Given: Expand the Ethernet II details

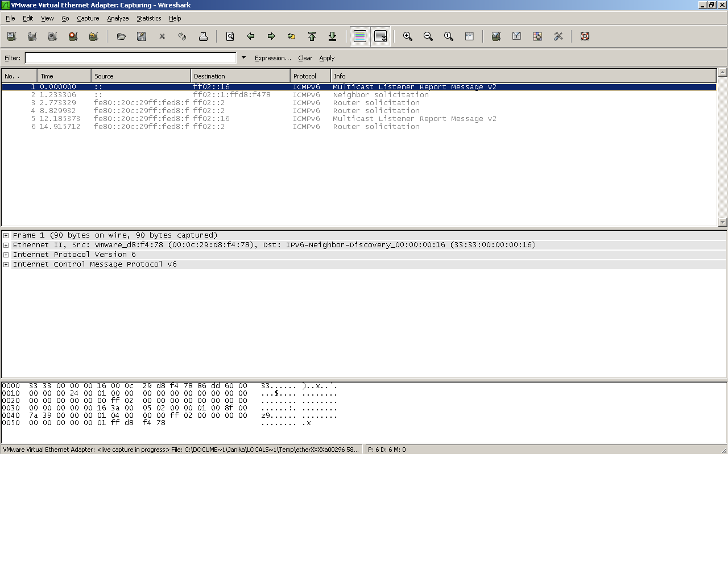Looking at the screenshot, I should 6,245.
